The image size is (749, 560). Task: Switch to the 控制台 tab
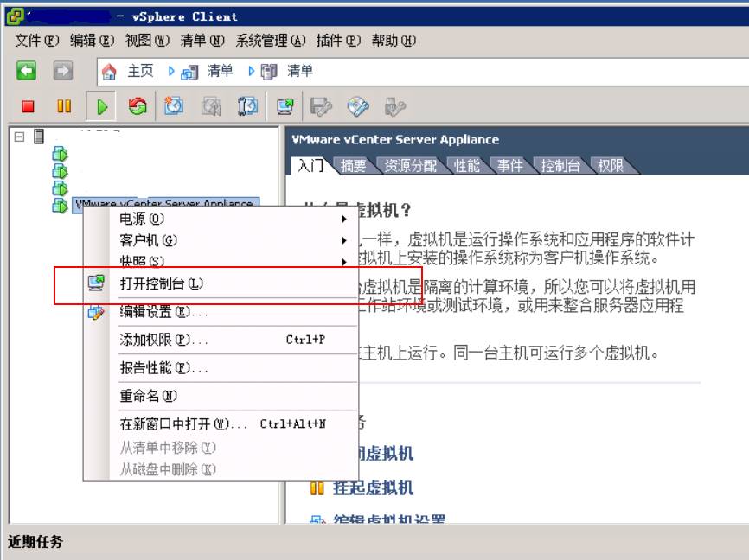click(x=560, y=166)
